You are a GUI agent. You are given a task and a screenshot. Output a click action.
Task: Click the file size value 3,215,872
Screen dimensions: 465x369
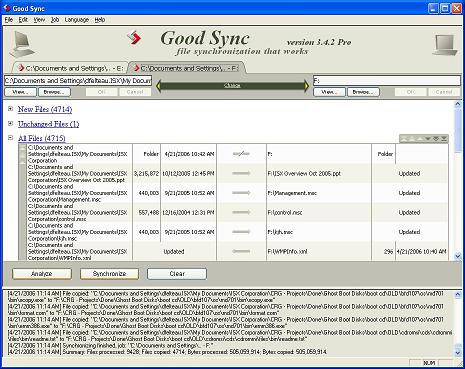point(146,173)
